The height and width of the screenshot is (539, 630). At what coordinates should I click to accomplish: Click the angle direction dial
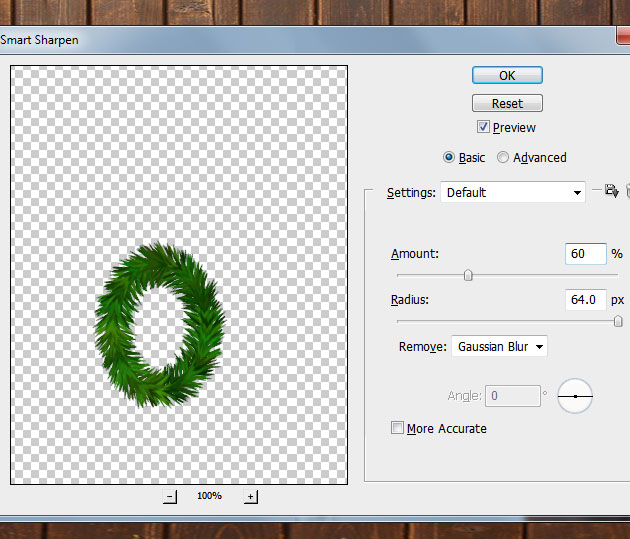[x=575, y=396]
